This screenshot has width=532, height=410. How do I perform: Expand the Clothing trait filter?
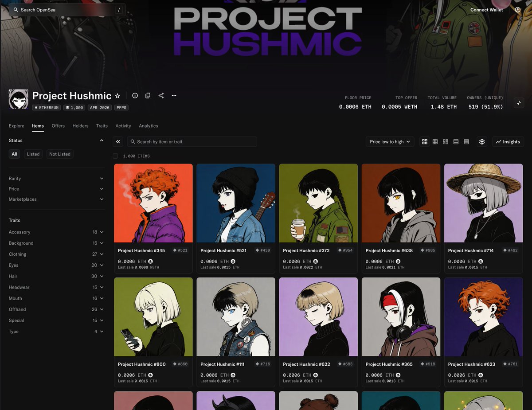tap(57, 254)
